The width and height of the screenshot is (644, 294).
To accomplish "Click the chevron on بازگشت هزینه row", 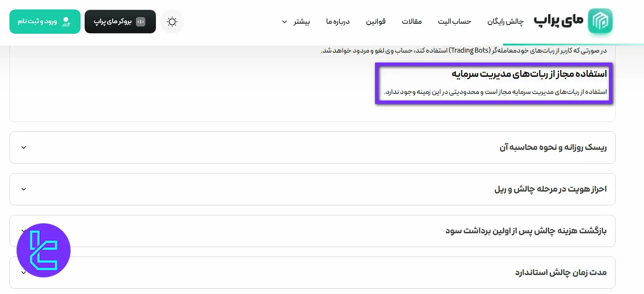I will coord(23,231).
